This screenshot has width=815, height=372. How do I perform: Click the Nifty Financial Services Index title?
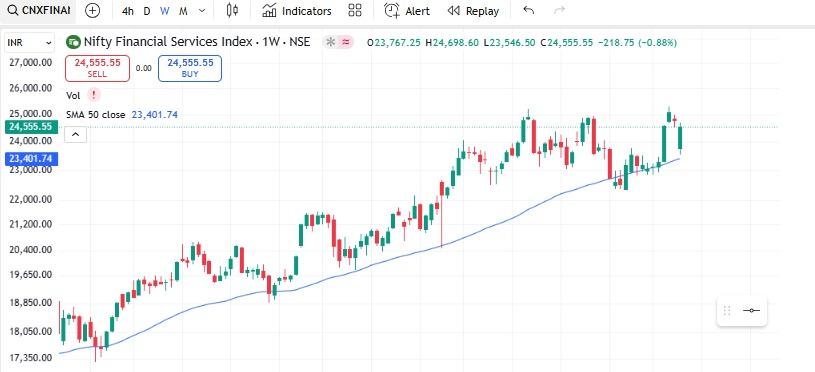196,42
